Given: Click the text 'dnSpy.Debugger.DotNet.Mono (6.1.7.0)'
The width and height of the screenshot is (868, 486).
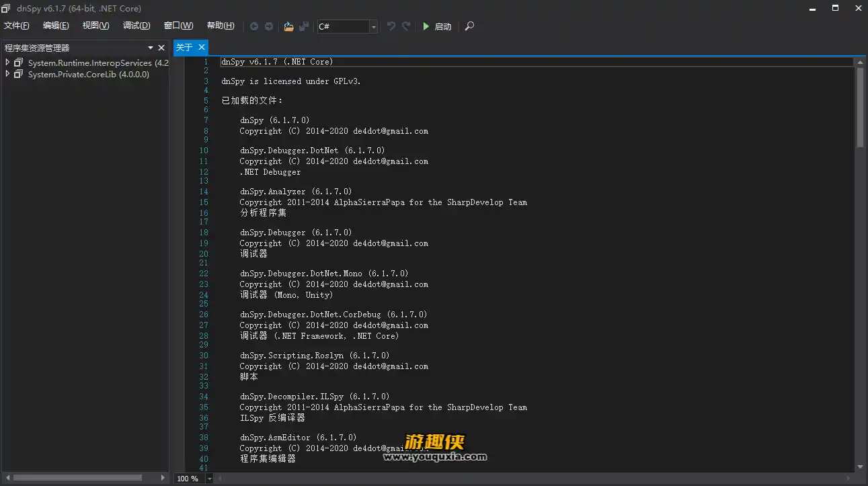Looking at the screenshot, I should [x=324, y=274].
